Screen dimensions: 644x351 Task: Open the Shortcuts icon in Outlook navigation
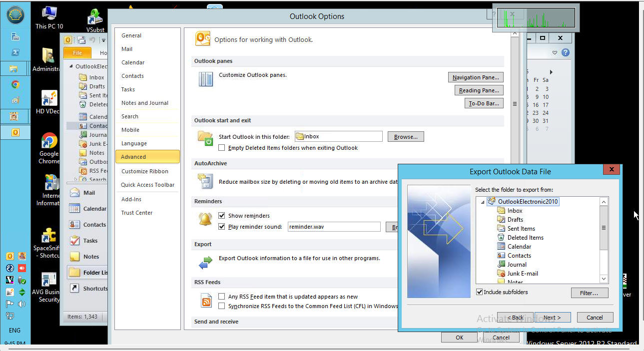click(x=74, y=288)
